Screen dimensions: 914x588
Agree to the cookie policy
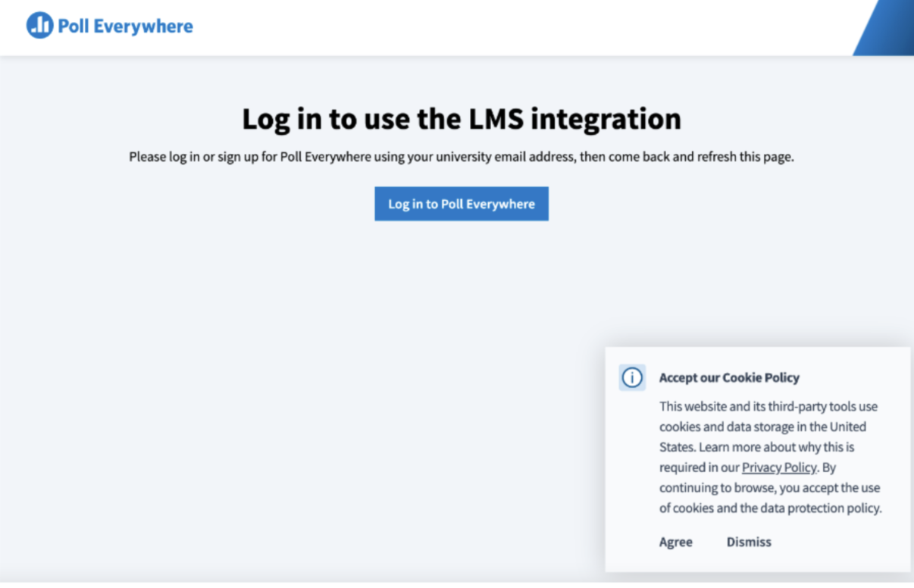[676, 542]
